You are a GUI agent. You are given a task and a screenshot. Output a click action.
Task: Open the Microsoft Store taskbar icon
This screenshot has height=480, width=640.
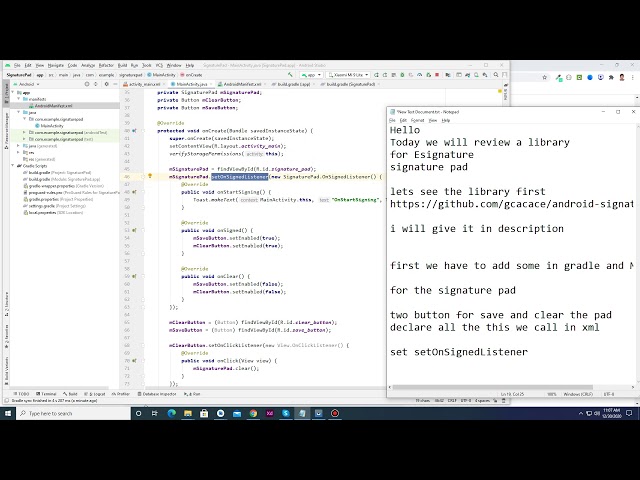coord(204,413)
